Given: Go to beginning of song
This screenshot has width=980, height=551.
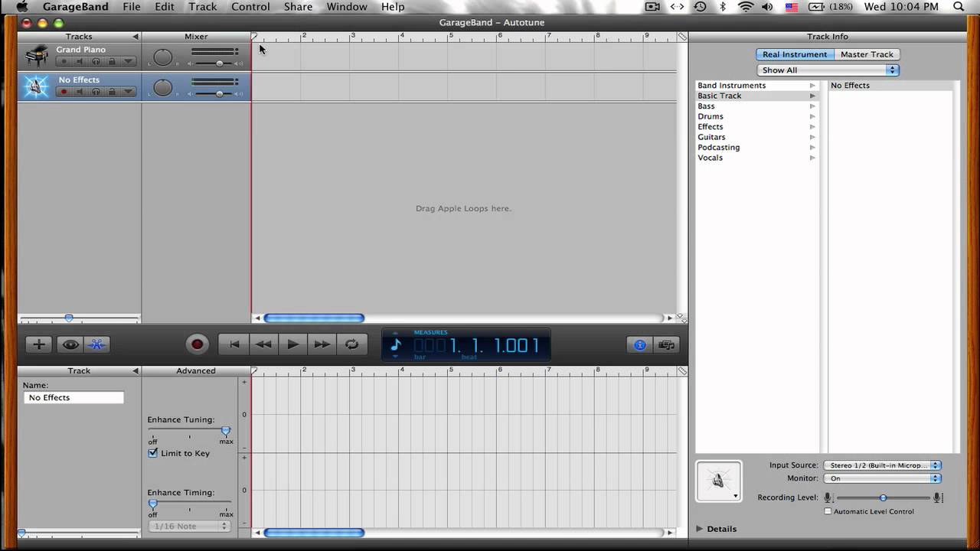Looking at the screenshot, I should point(234,344).
